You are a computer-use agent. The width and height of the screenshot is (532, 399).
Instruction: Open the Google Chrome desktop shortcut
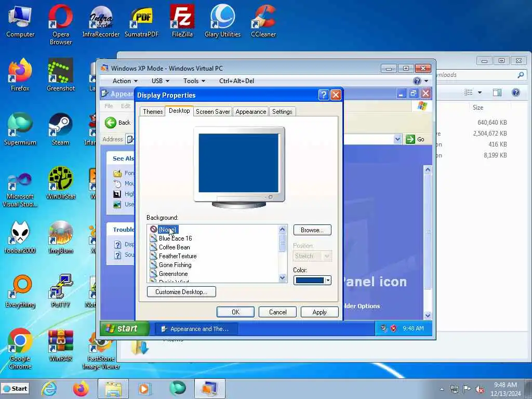pos(20,349)
